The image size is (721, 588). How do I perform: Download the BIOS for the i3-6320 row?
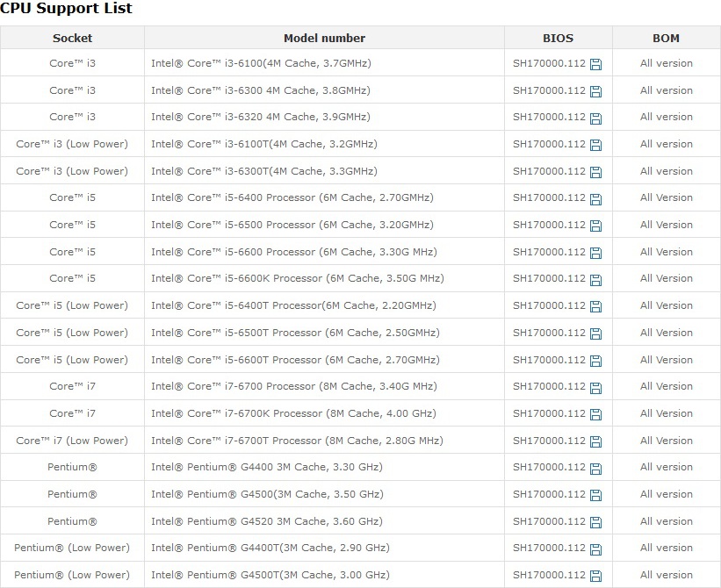point(595,118)
